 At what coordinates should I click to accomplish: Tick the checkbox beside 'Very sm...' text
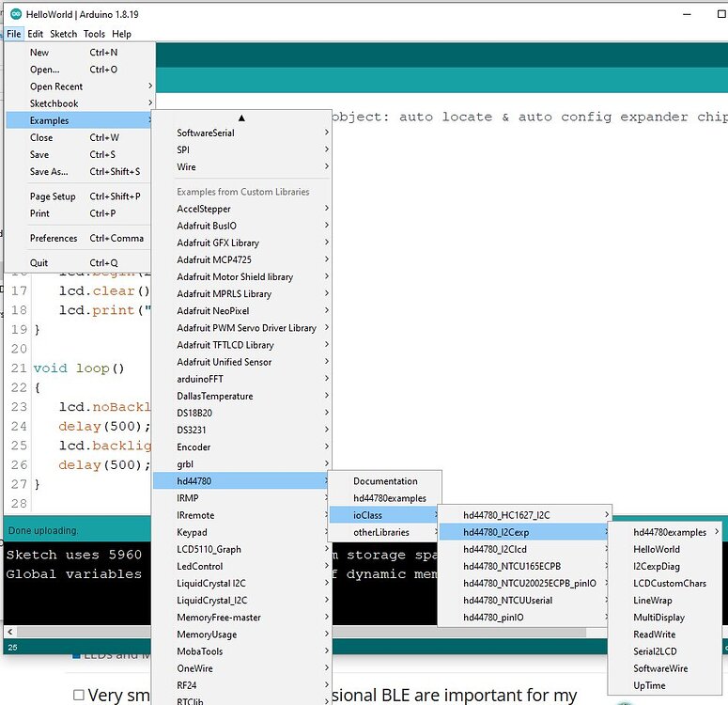78,696
